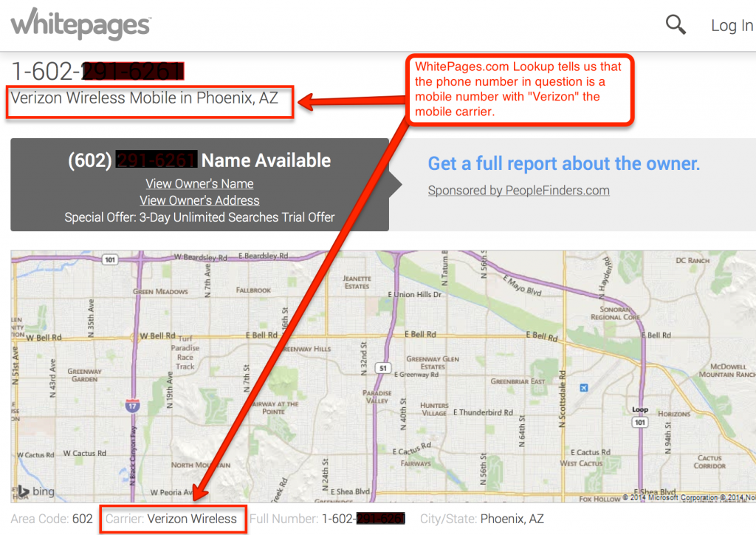Click 'McDowell Mountain Ranch' map label
The height and width of the screenshot is (535, 756).
727,370
